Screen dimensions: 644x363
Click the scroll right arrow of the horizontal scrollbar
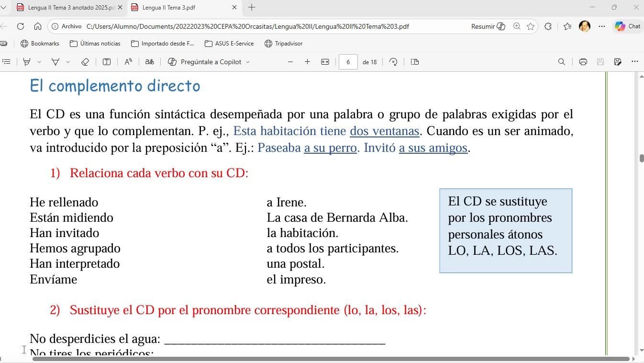pyautogui.click(x=633, y=359)
